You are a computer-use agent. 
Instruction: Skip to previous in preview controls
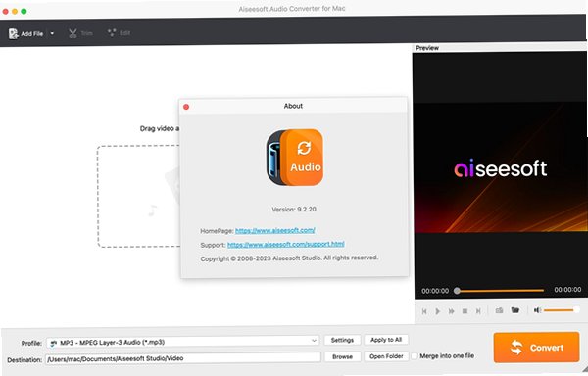click(424, 311)
